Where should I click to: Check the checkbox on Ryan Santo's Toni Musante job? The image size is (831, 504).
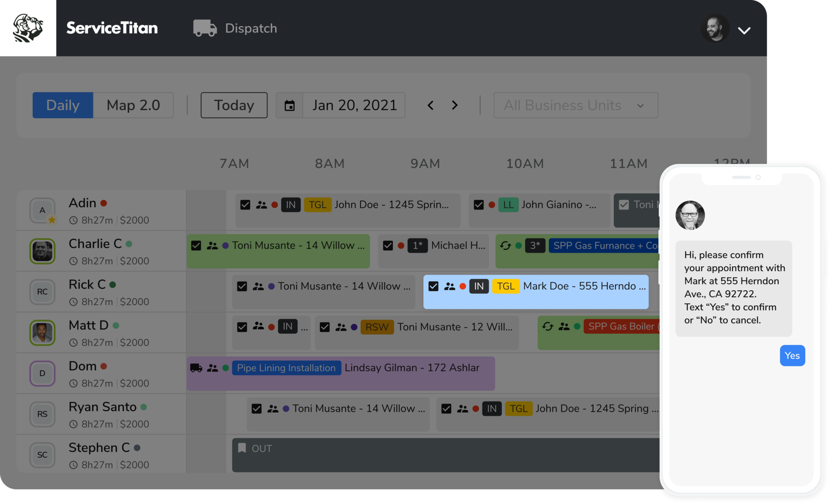click(x=257, y=408)
